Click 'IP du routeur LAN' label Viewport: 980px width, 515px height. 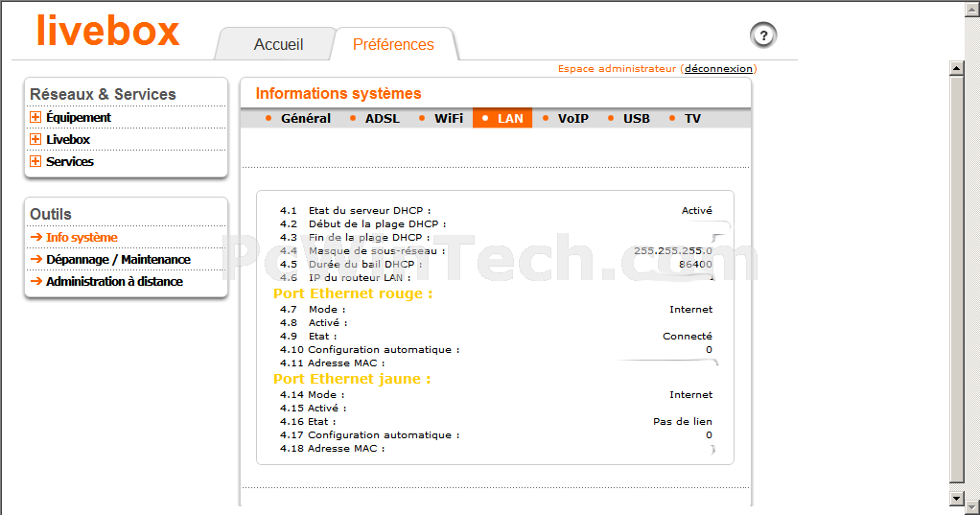point(360,277)
